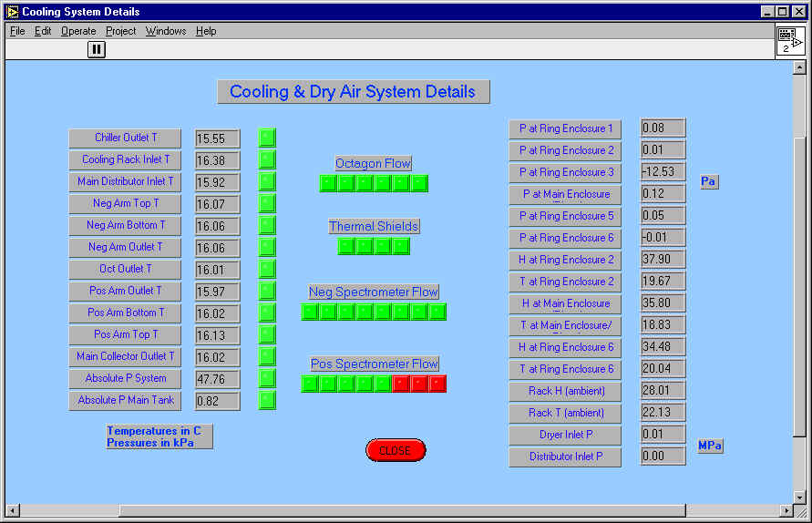Click the green indicator beside Pos Arm Bottom T
Screen dimensions: 812x523
click(x=267, y=313)
